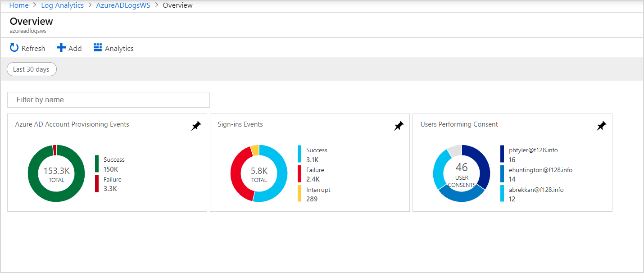This screenshot has width=644, height=273.
Task: Open Analytics via grid icon
Action: coord(98,47)
